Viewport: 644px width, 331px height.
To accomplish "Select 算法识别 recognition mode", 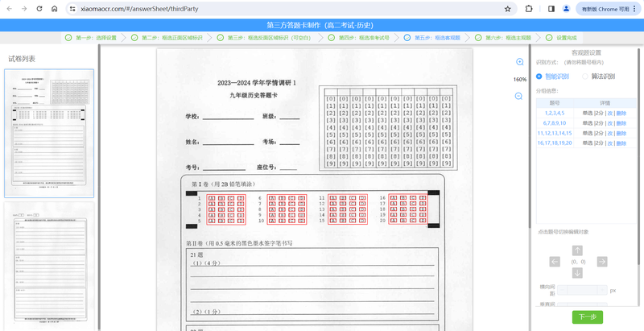I will [x=598, y=77].
